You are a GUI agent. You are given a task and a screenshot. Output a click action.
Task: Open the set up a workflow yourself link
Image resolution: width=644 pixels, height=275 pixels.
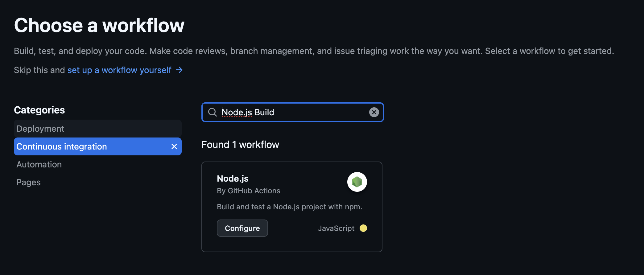pos(119,70)
